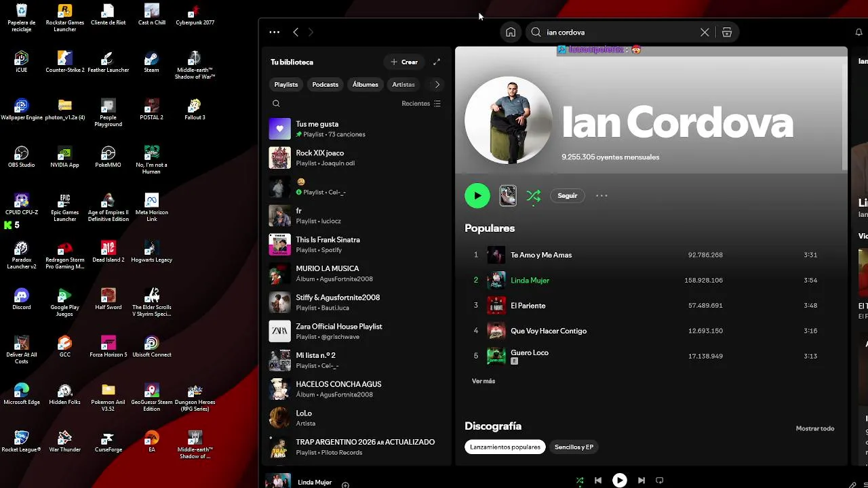Follow the artist with the Seguir button
Image resolution: width=868 pixels, height=488 pixels.
click(x=568, y=196)
